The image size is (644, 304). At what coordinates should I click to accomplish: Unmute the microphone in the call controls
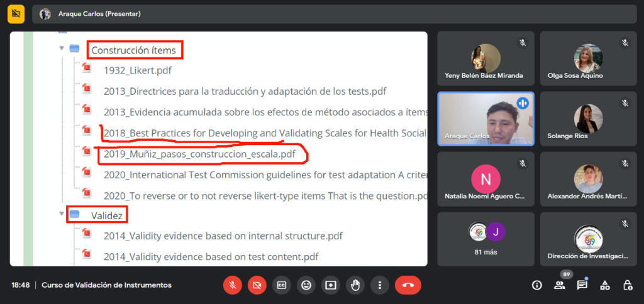233,285
